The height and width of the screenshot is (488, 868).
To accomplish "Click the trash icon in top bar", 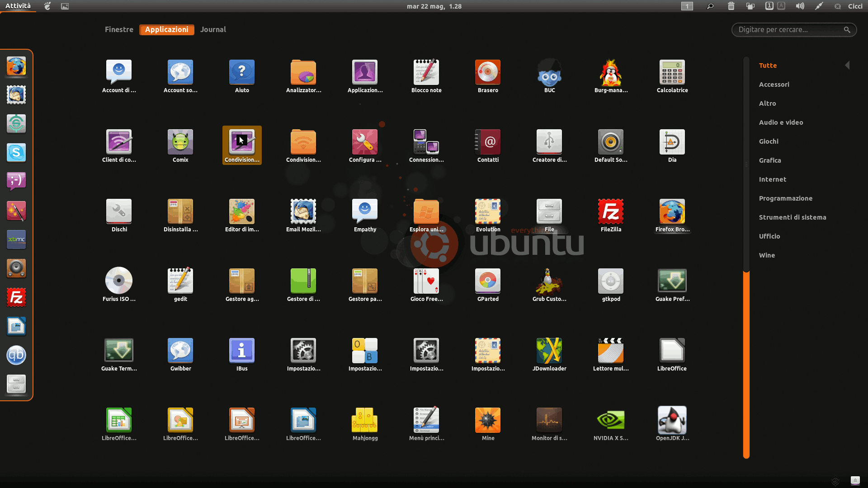I will (x=731, y=6).
